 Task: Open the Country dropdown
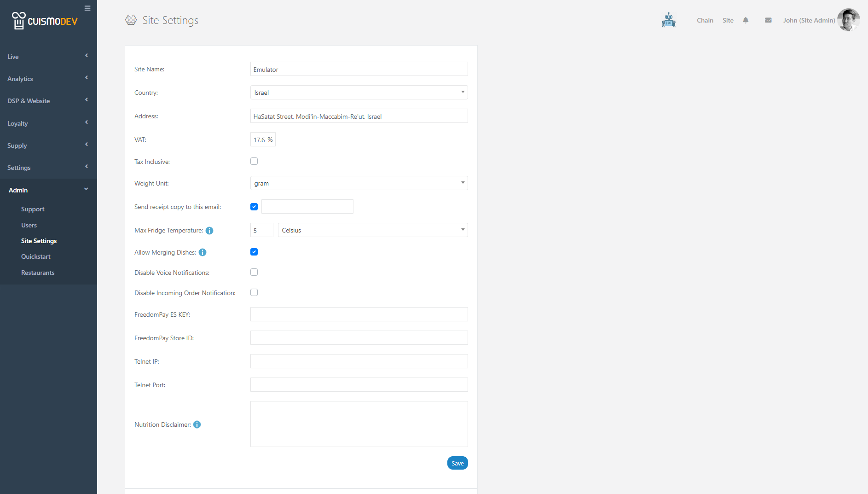pos(359,93)
